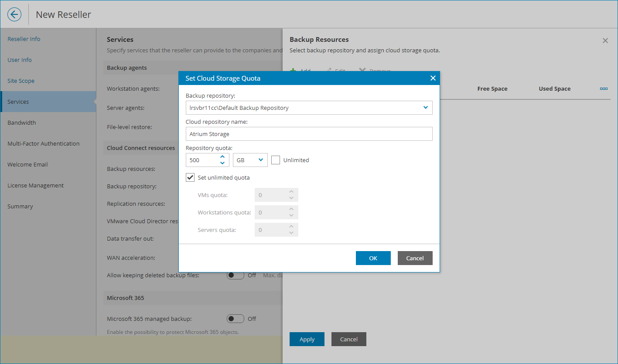Open the Multi-Factor Authentication section

(x=44, y=143)
